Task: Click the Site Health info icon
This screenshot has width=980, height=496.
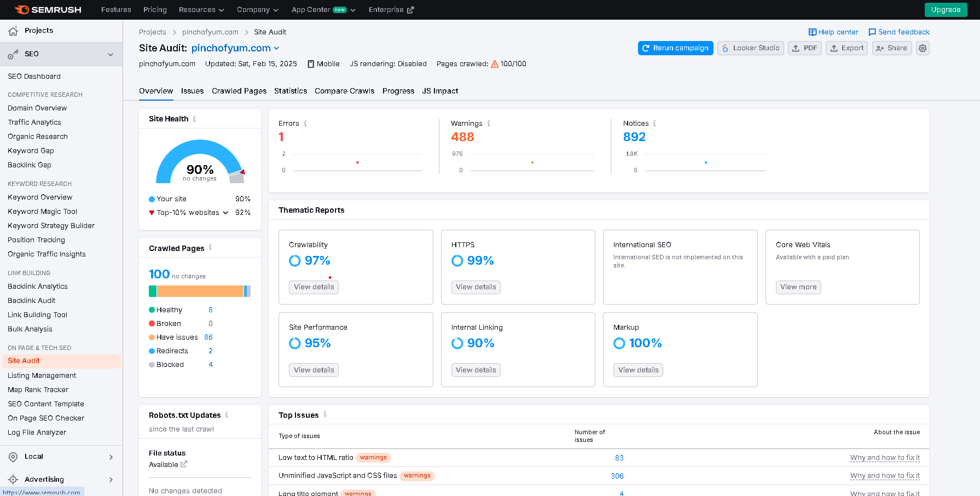Action: tap(194, 119)
